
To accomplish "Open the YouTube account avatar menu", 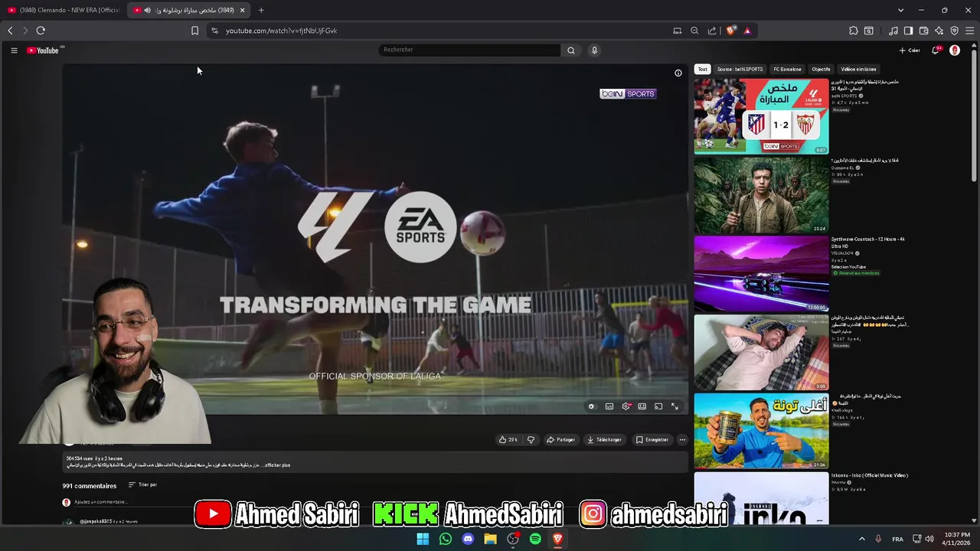I will [x=955, y=51].
